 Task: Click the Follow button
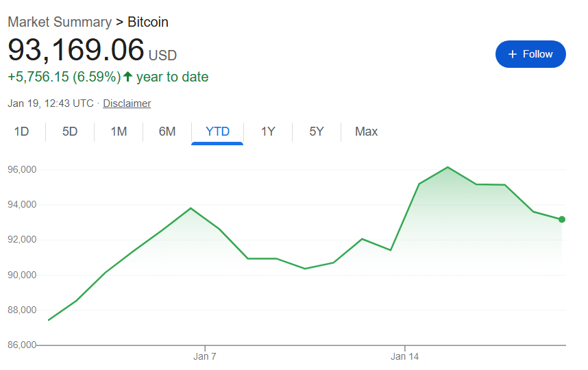pos(530,54)
